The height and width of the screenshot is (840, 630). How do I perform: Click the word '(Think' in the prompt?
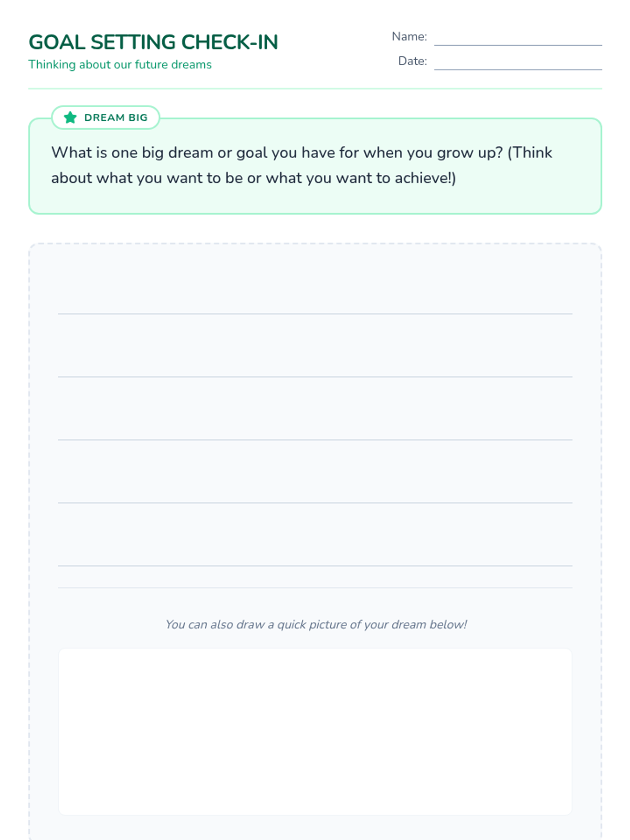[x=529, y=153]
